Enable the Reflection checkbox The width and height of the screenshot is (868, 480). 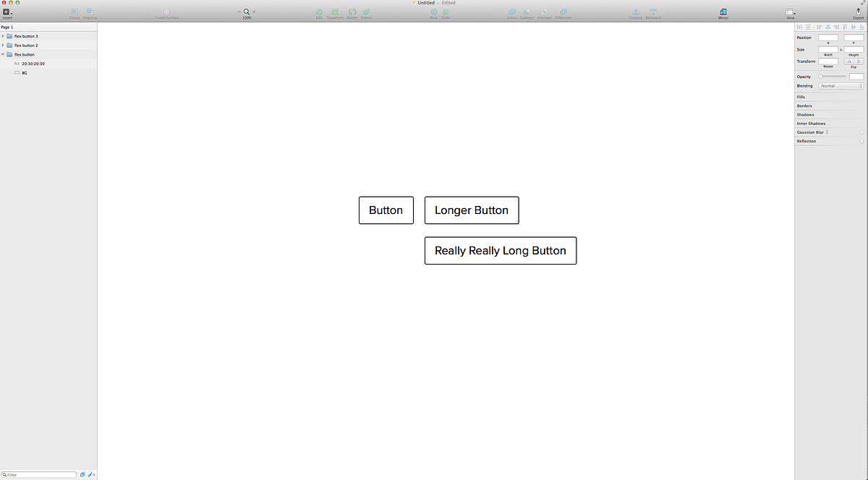(x=861, y=141)
